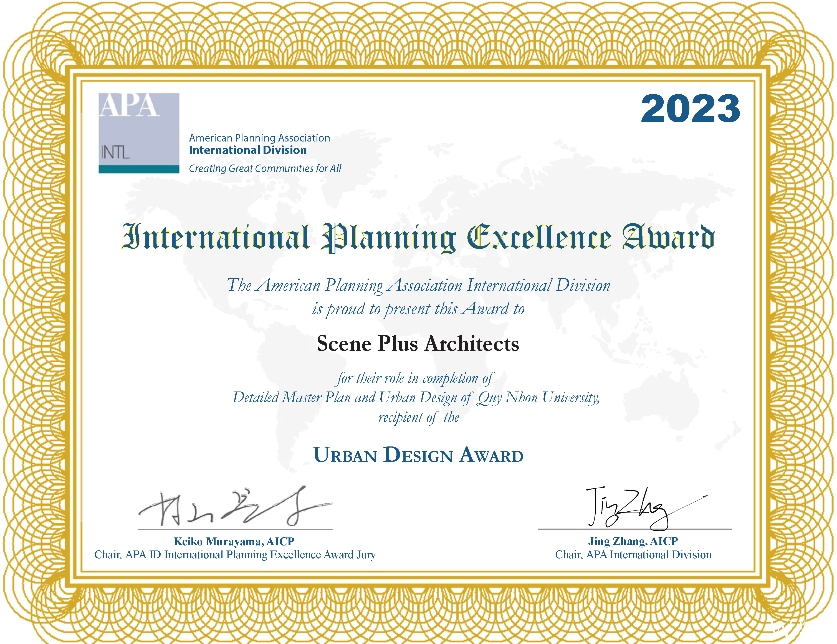
Task: Click line 'is proud to present this Award to'
Action: (418, 309)
